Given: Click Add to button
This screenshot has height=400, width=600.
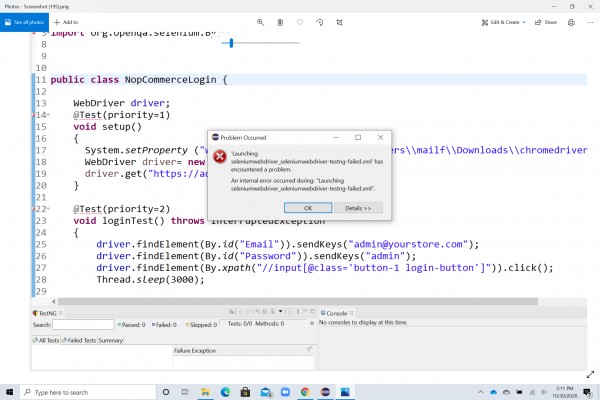Looking at the screenshot, I should [x=66, y=22].
